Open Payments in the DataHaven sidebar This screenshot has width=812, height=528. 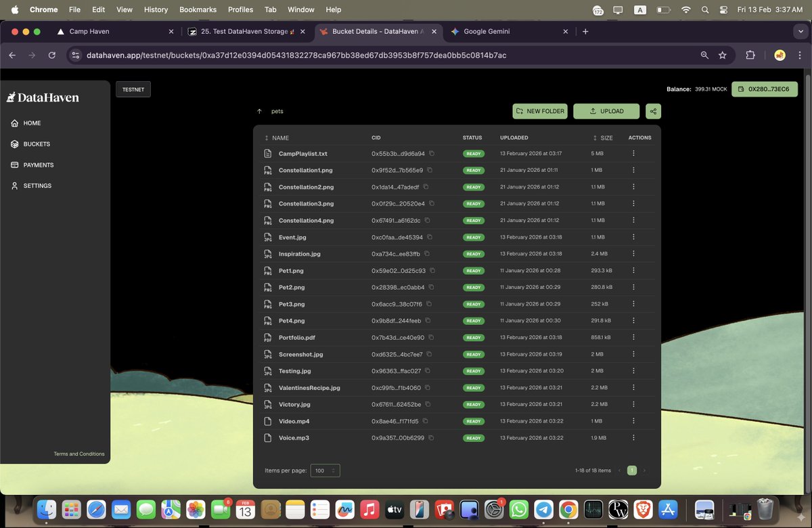pos(32,165)
